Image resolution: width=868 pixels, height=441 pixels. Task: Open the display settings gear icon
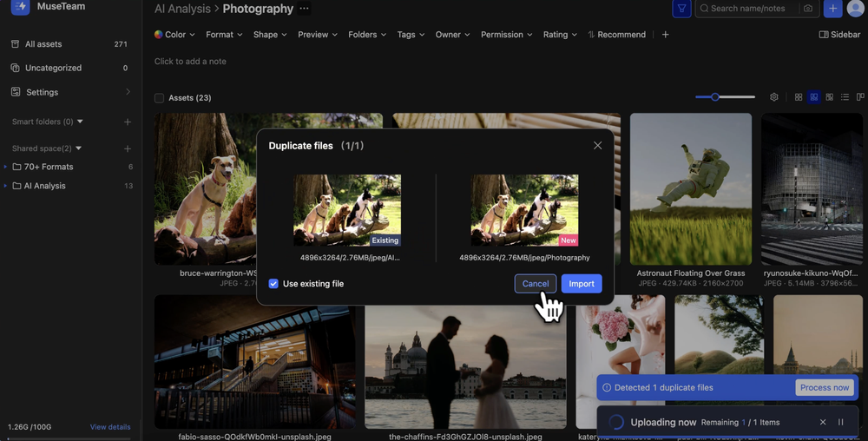(x=774, y=97)
